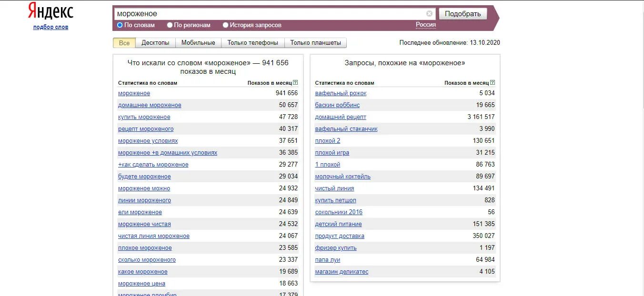Viewport: 644px width, 296px height.
Task: View stats for 'вафельный рожок'
Action: [x=340, y=93]
